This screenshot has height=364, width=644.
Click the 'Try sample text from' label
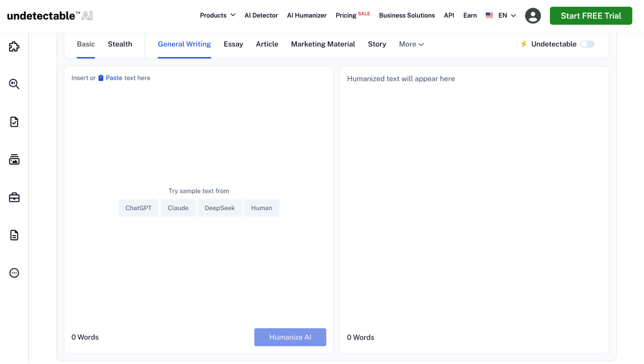coord(199,191)
